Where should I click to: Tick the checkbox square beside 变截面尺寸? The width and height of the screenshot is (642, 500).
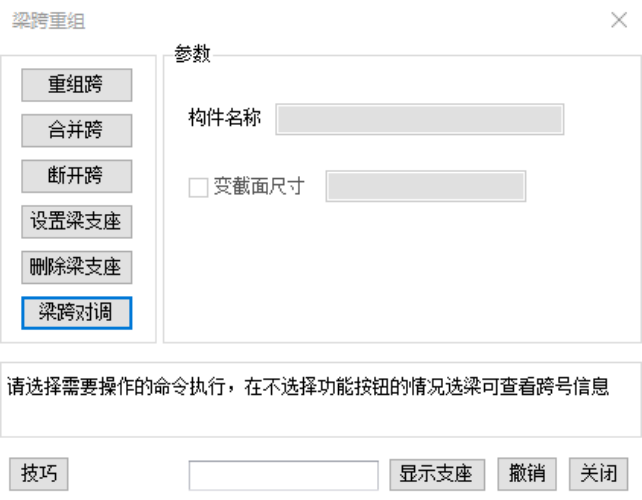pyautogui.click(x=198, y=187)
